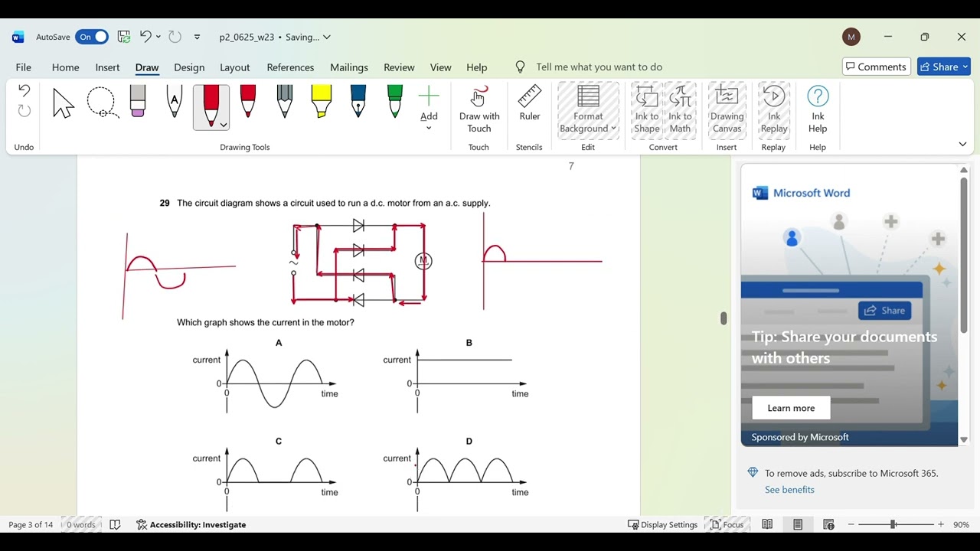Image resolution: width=980 pixels, height=551 pixels.
Task: Open the File menu
Action: click(x=24, y=67)
